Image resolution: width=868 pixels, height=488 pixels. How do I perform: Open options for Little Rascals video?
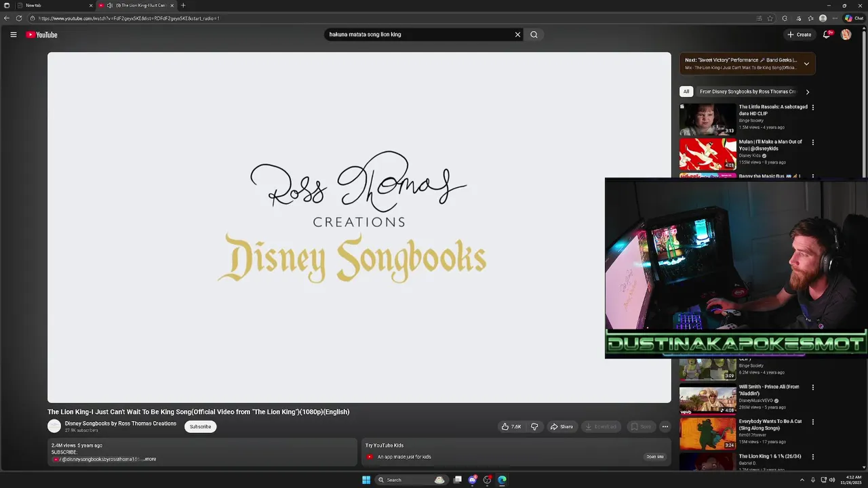813,107
